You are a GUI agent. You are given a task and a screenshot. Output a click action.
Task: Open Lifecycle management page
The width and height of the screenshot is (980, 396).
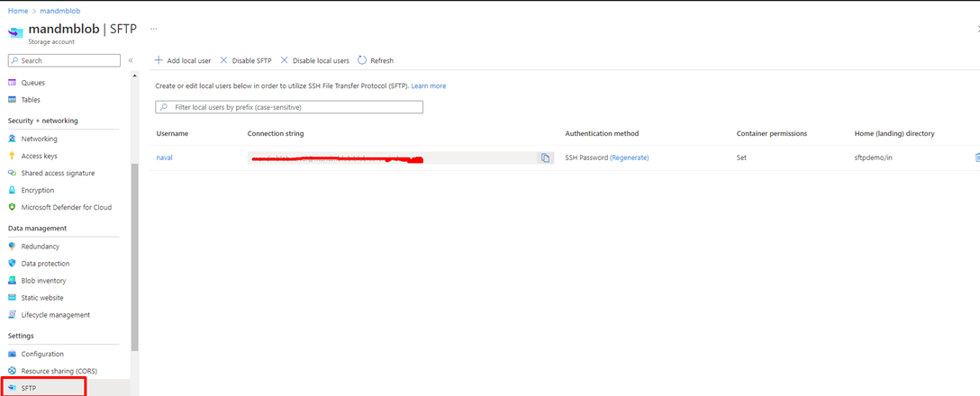(x=56, y=315)
